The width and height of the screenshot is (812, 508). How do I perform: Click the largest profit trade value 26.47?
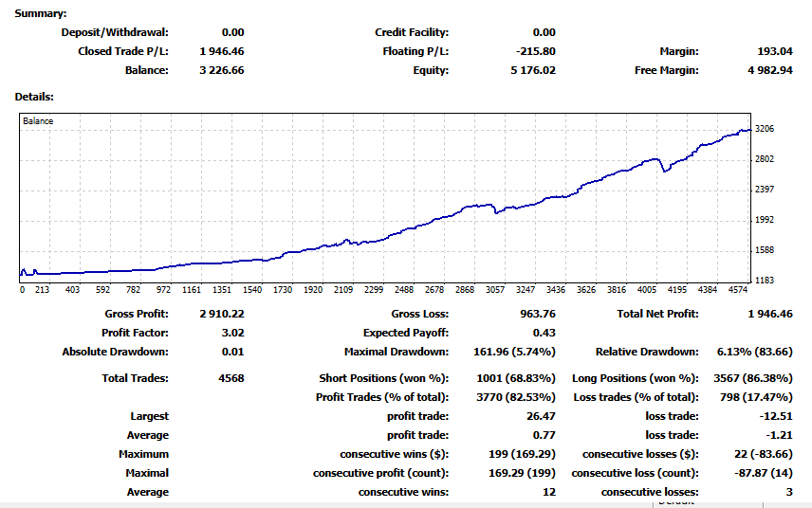(541, 416)
